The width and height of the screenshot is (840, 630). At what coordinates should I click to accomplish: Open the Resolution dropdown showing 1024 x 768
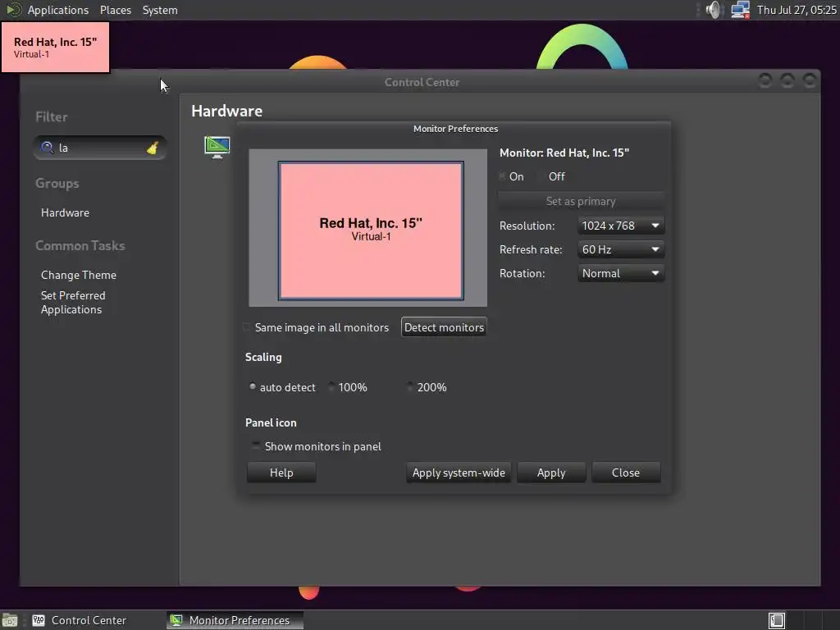[x=621, y=226]
